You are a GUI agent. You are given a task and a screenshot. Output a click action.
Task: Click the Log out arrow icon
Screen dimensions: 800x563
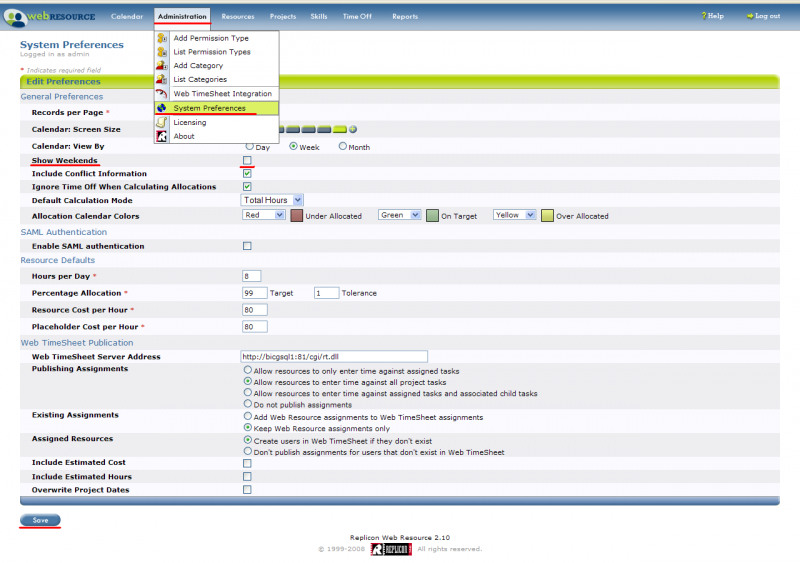[x=750, y=16]
